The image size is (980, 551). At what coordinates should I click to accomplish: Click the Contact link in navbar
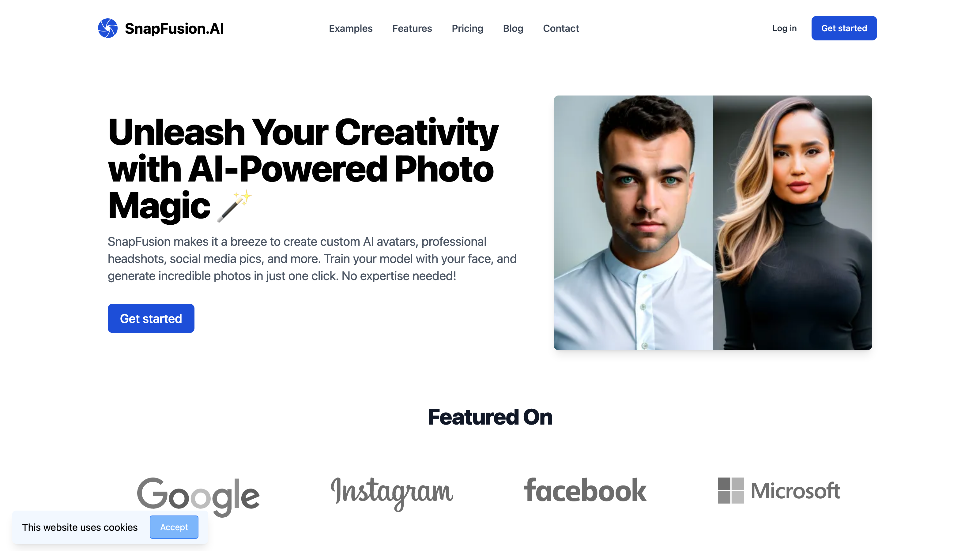561,28
